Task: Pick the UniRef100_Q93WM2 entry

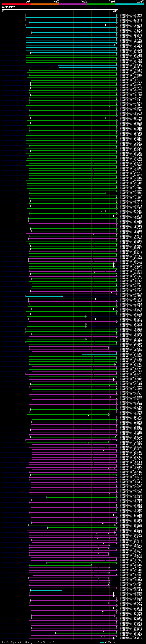Action: [131, 593]
